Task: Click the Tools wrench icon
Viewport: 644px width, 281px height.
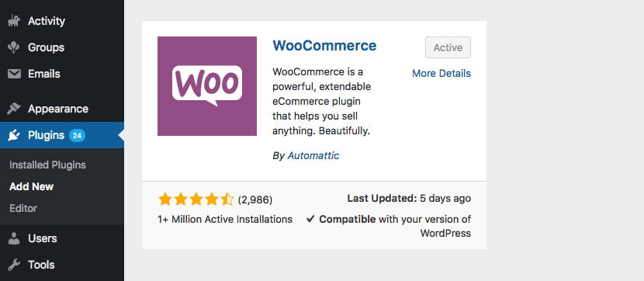Action: pyautogui.click(x=14, y=265)
